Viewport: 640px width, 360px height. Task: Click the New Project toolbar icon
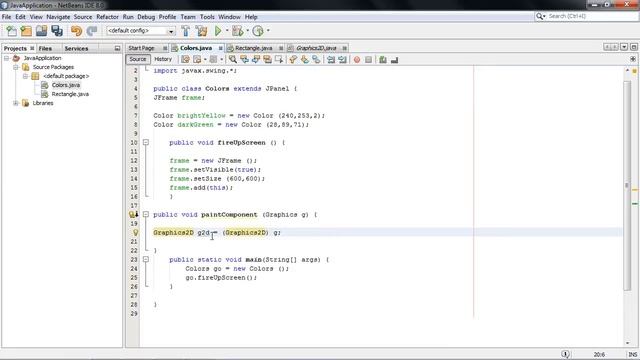[x=26, y=31]
